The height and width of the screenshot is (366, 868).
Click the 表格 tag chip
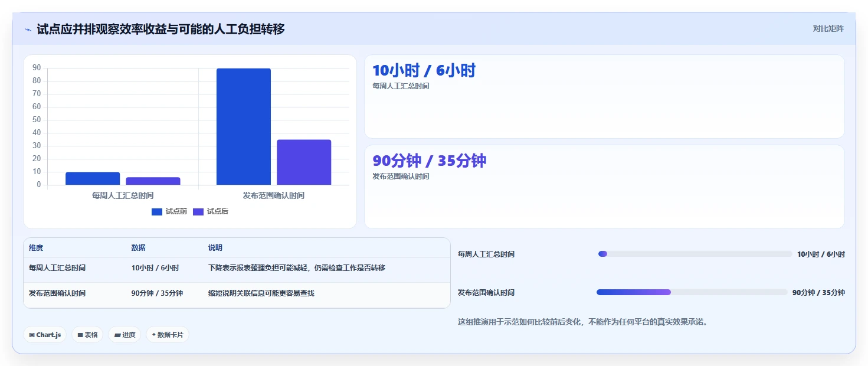tap(87, 335)
